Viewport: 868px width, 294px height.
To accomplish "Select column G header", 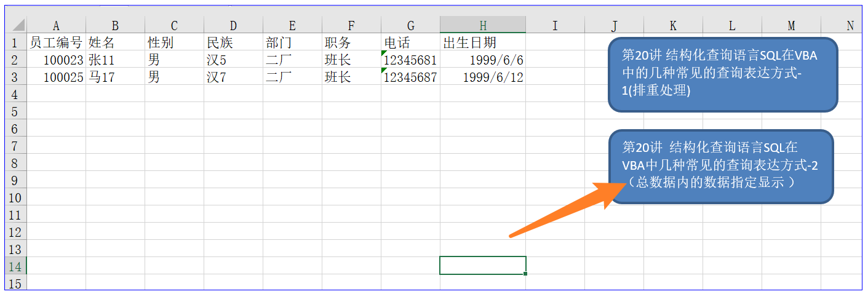I will (x=410, y=25).
